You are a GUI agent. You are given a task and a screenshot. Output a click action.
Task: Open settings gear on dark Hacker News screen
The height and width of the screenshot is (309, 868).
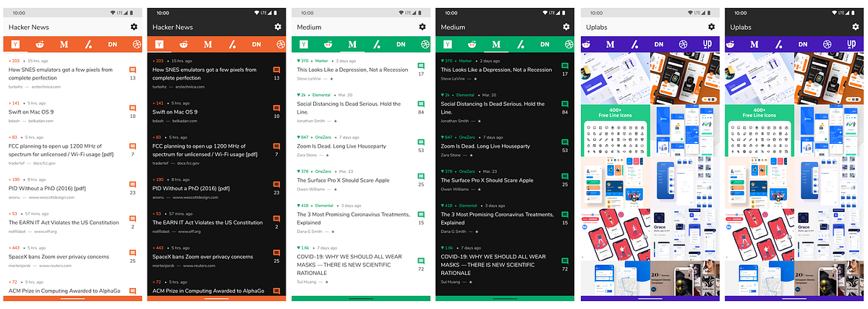point(278,27)
